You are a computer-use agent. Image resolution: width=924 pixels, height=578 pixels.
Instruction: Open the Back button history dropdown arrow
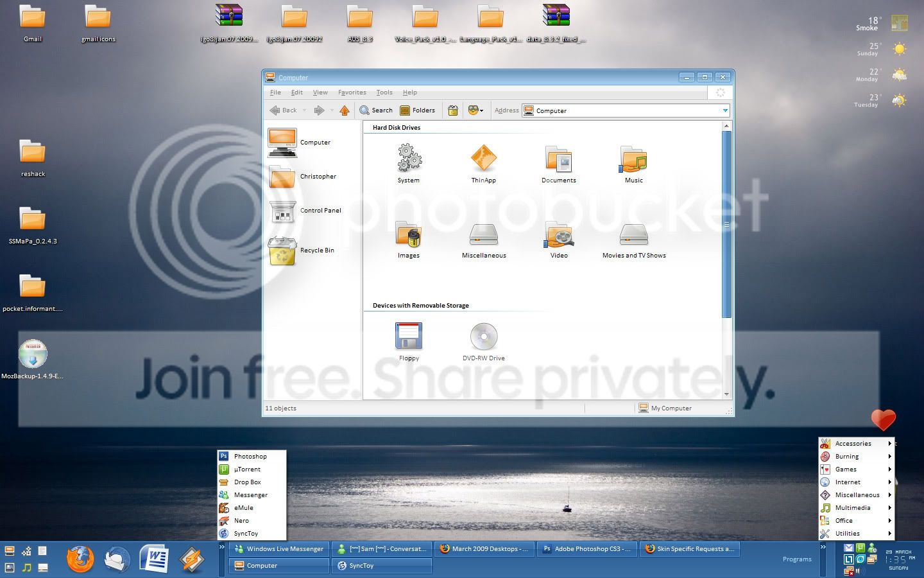[304, 110]
